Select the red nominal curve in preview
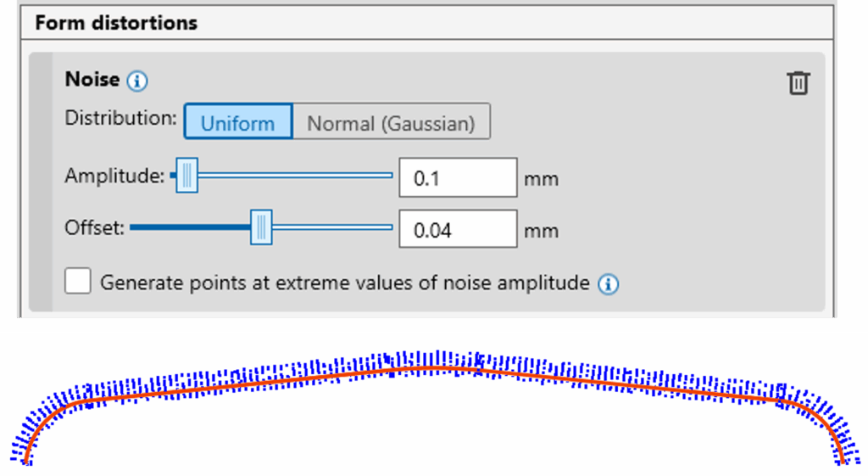This screenshot has width=868, height=476. pyautogui.click(x=435, y=370)
